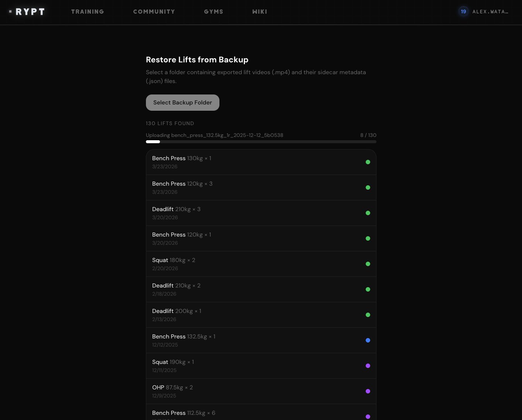Click green status dot for Squat 180kg × 2
The height and width of the screenshot is (420, 522).
click(368, 264)
